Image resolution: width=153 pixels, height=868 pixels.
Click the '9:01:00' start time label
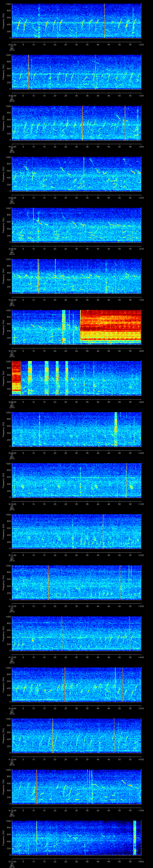pyautogui.click(x=12, y=44)
